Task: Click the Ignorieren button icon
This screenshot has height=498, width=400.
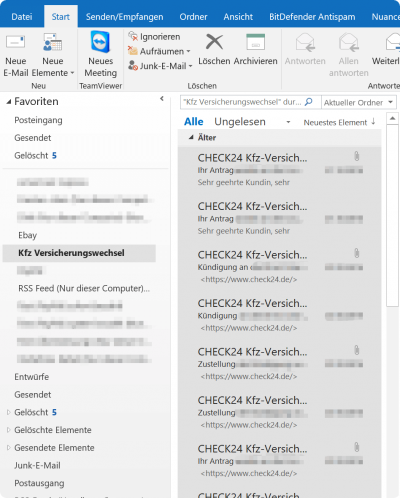Action: point(133,36)
